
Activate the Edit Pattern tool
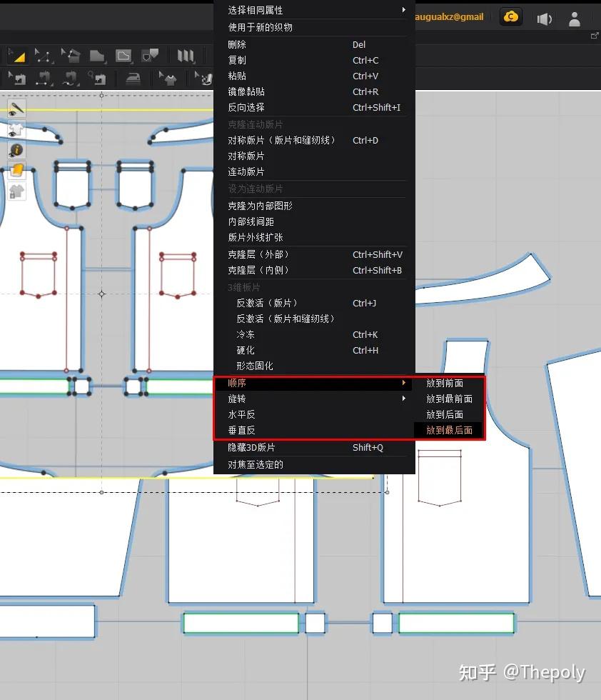pos(41,55)
